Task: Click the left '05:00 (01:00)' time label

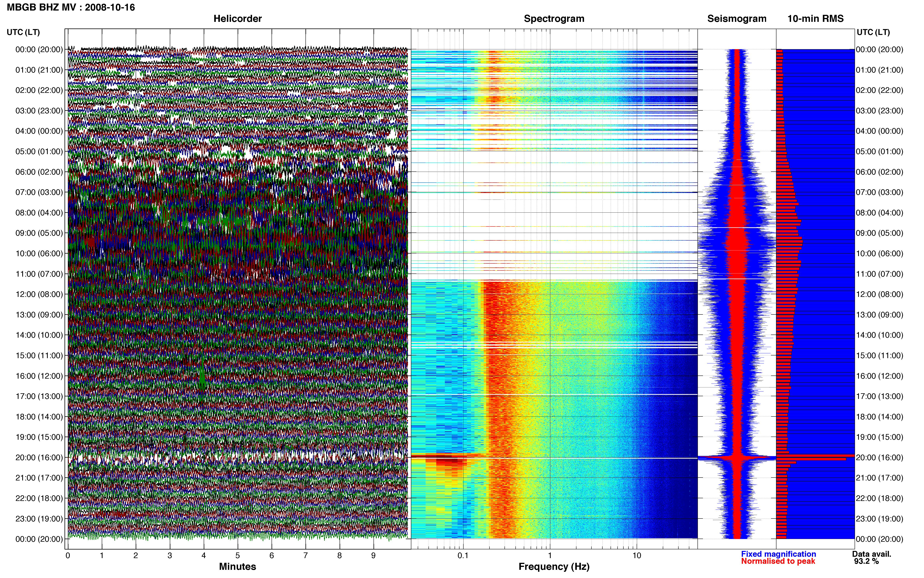Action: coord(39,151)
